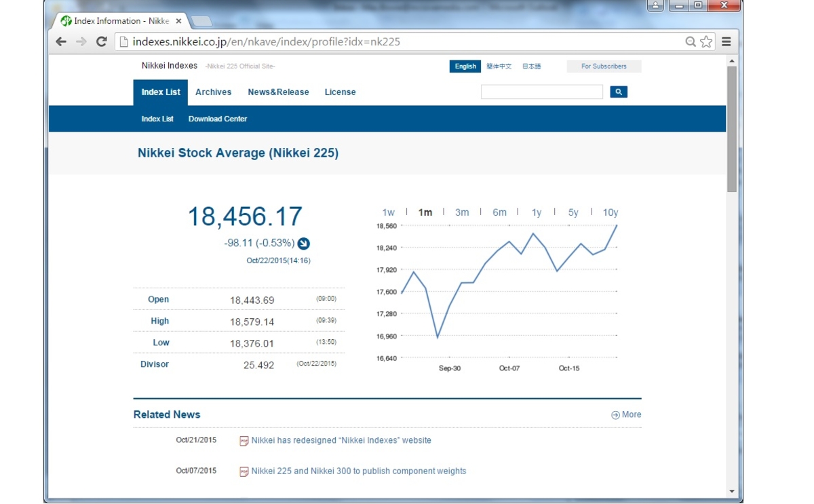Bookmark the page via the star icon
The width and height of the screenshot is (814, 504).
click(x=706, y=41)
